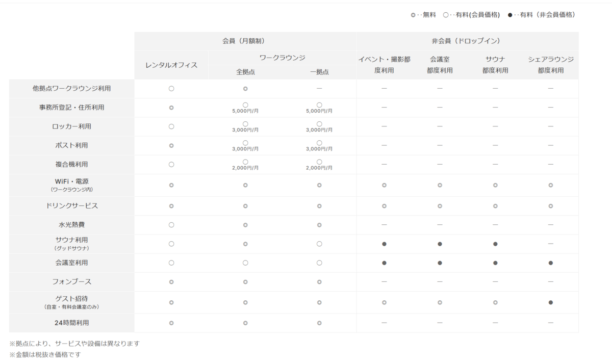Click the 他拠点ワークラウンジ利用 row label
The width and height of the screenshot is (612, 364).
point(71,88)
